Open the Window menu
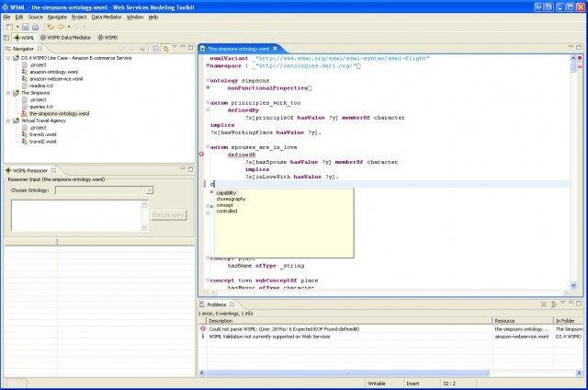The width and height of the screenshot is (588, 390). tap(135, 17)
